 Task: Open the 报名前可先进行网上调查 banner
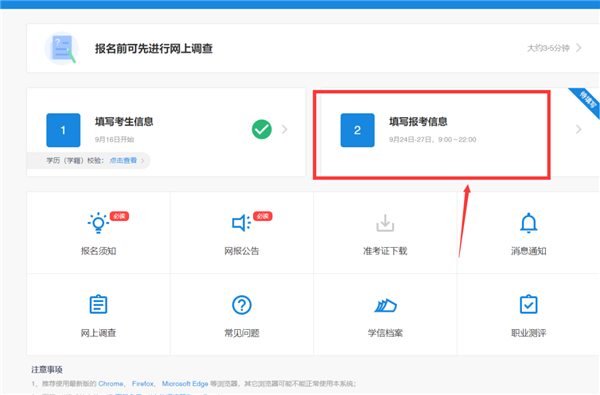tap(313, 48)
